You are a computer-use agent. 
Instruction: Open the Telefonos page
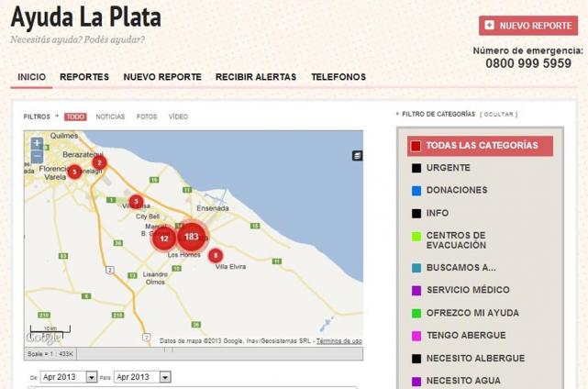[338, 77]
